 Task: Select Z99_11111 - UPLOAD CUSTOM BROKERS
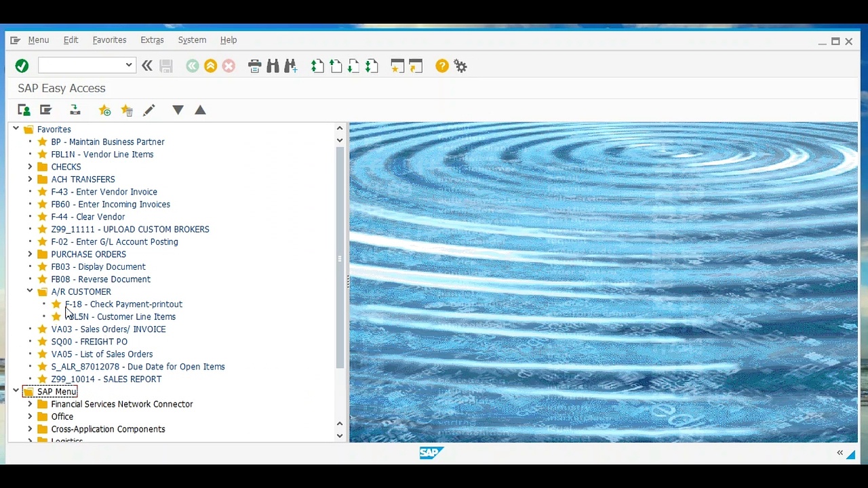pyautogui.click(x=130, y=229)
